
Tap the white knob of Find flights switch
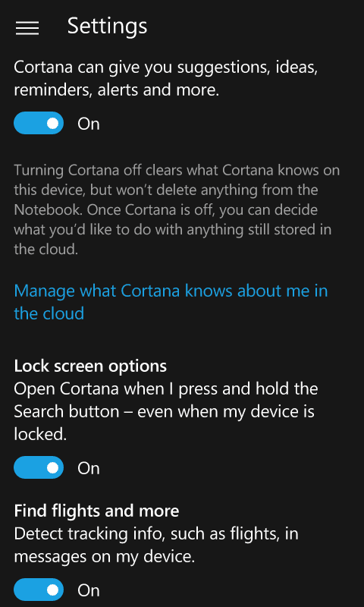(53, 590)
